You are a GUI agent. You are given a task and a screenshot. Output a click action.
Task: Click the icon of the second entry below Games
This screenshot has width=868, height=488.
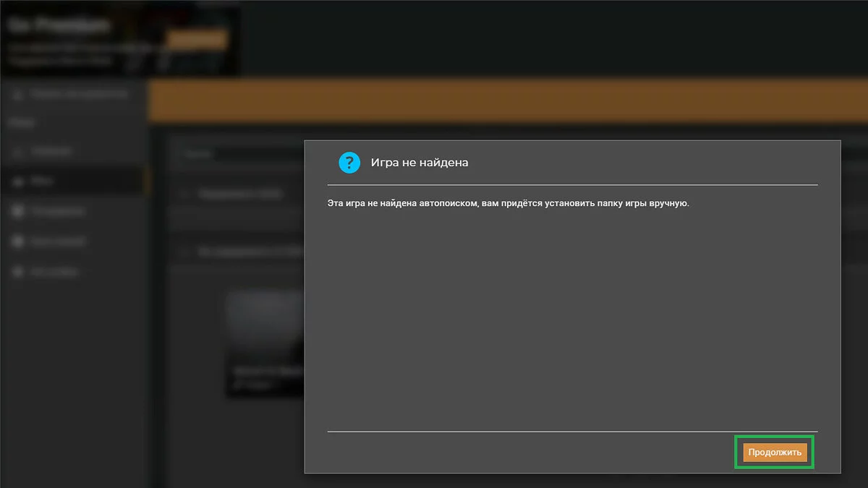click(17, 242)
